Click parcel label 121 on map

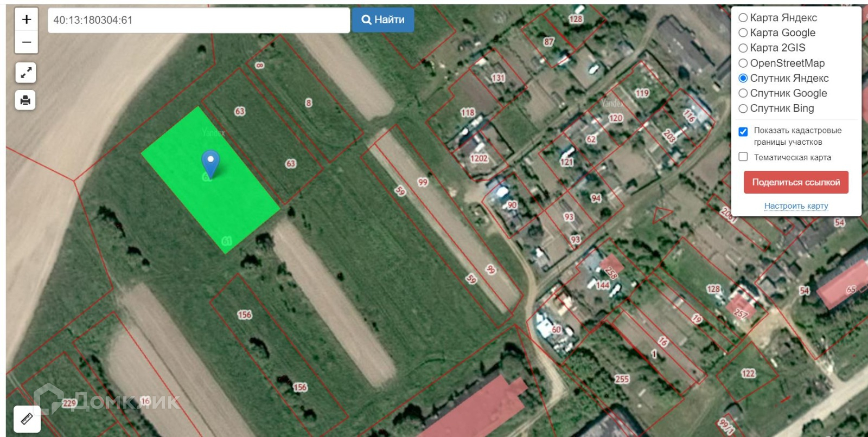[x=566, y=162]
